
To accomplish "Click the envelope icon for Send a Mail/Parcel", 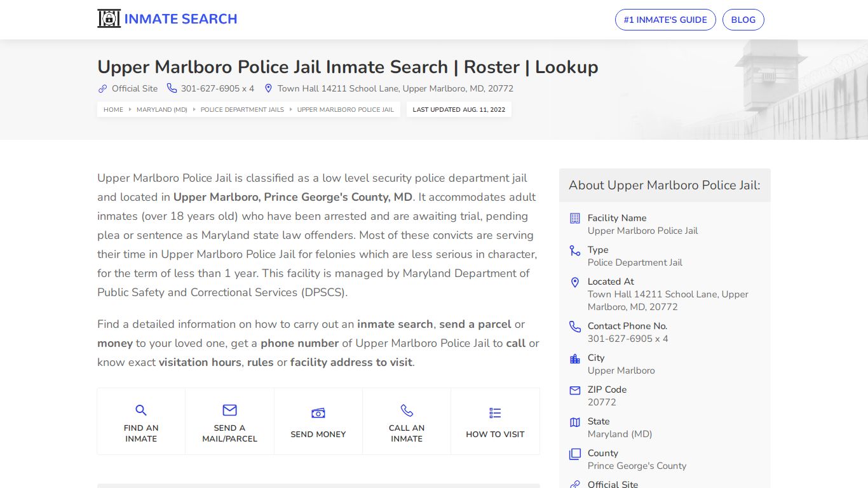I will point(229,410).
